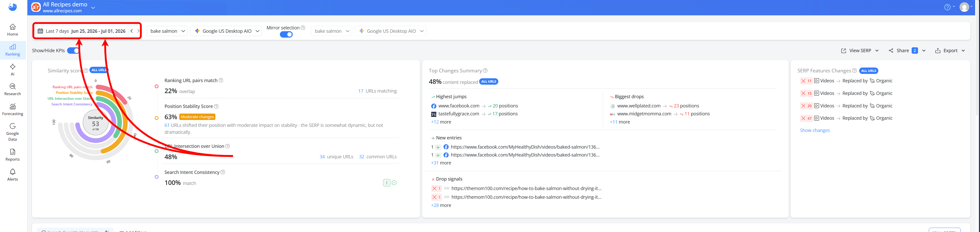
Task: Open Reports in the sidebar
Action: (13, 154)
